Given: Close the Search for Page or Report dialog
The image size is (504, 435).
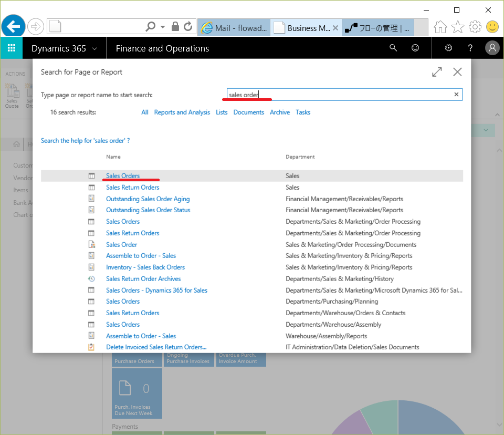Looking at the screenshot, I should [x=457, y=72].
